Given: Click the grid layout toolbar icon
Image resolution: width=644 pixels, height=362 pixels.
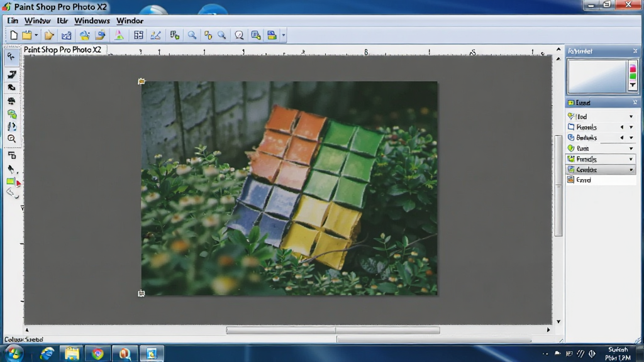Looking at the screenshot, I should [138, 35].
